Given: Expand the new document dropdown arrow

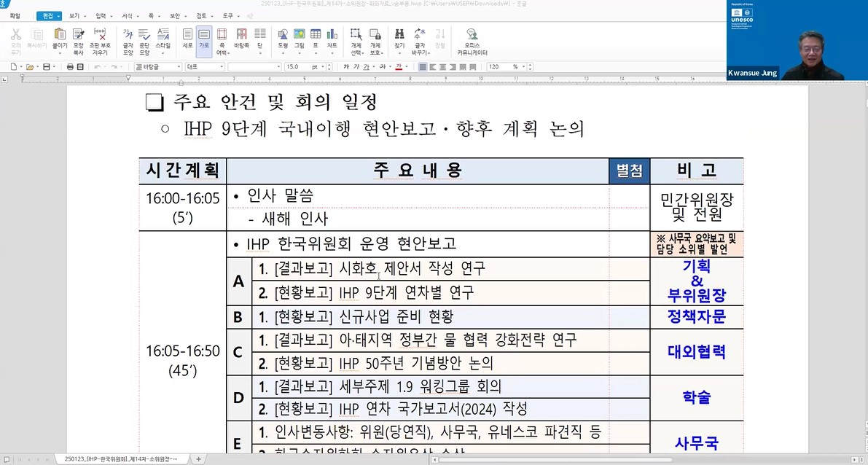Looking at the screenshot, I should 21,67.
